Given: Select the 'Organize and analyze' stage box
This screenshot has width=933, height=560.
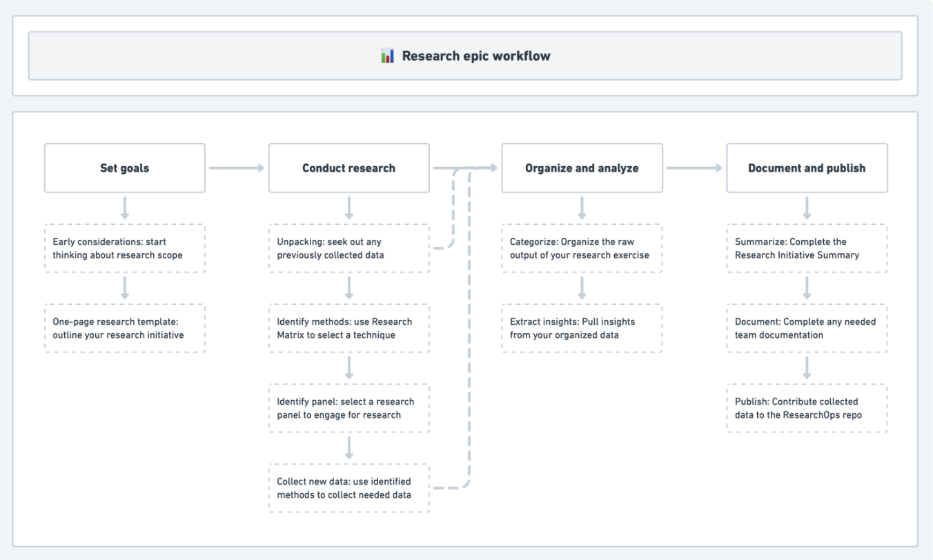Looking at the screenshot, I should click(582, 168).
